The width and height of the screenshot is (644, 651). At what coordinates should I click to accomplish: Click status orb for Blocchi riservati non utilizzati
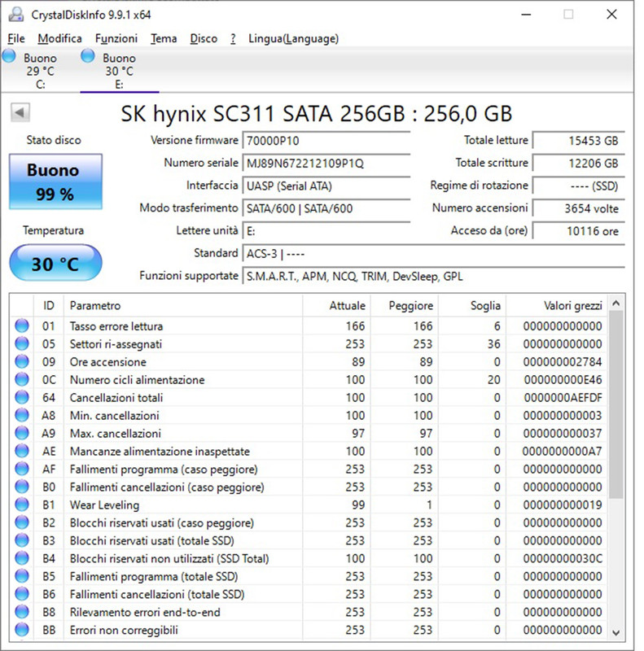[x=22, y=558]
